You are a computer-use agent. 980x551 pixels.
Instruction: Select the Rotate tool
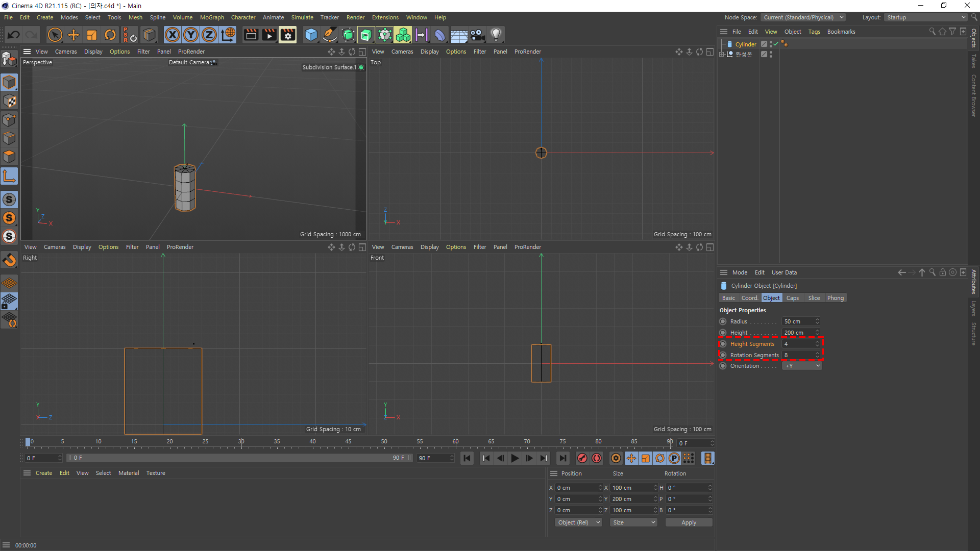(x=110, y=35)
